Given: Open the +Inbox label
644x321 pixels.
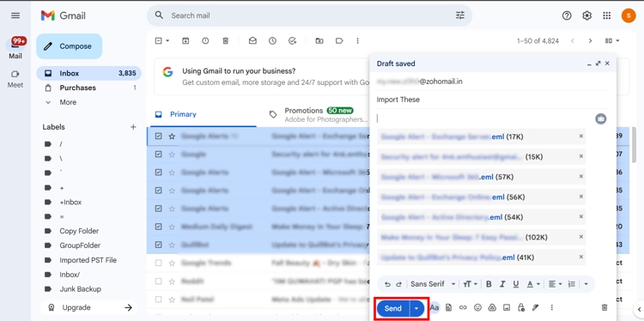Looking at the screenshot, I should pyautogui.click(x=70, y=203).
